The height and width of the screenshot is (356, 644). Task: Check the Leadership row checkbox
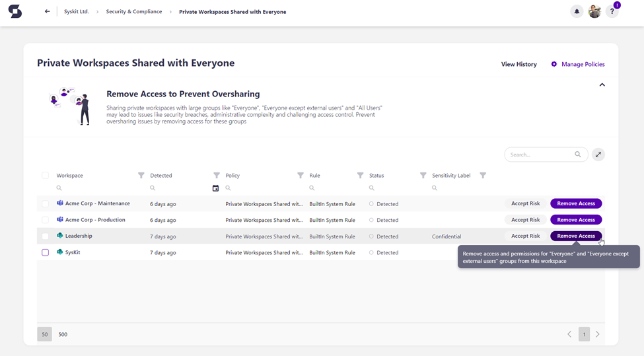click(45, 236)
